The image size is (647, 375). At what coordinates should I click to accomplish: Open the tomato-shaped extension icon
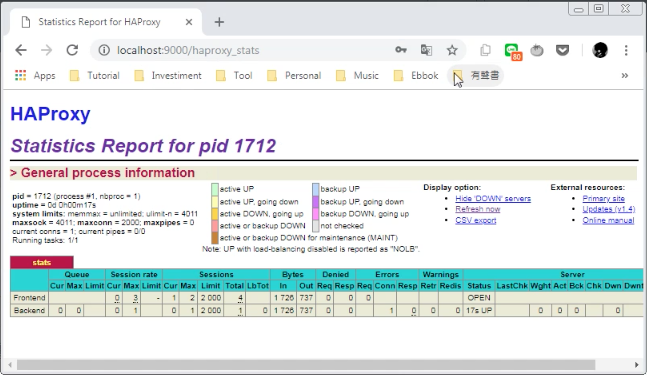point(537,50)
